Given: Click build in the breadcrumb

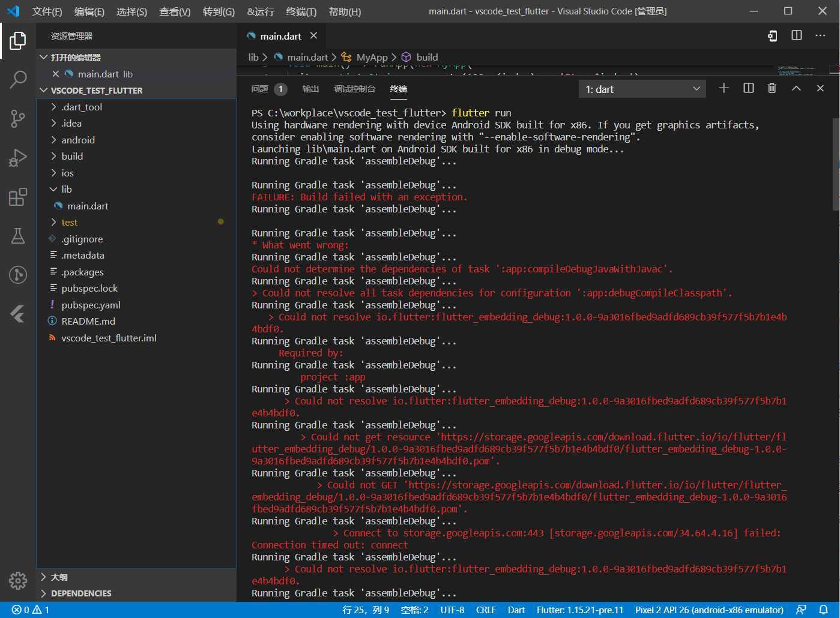Looking at the screenshot, I should (427, 57).
